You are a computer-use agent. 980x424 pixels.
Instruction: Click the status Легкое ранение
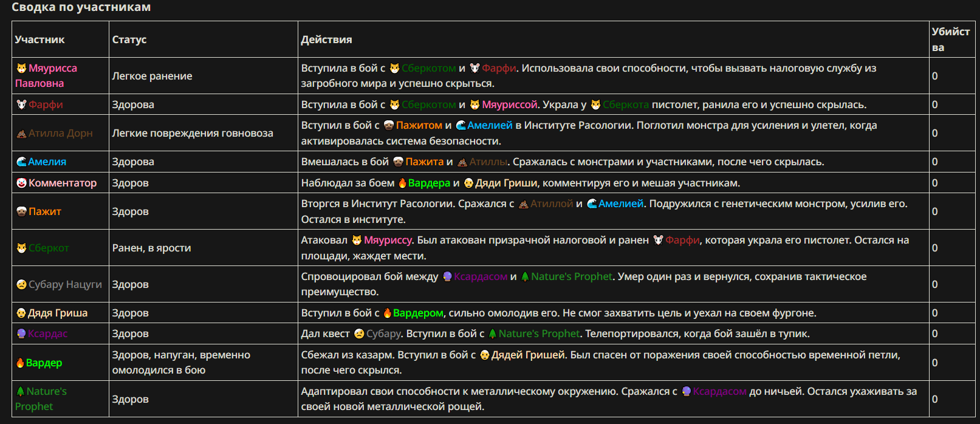(x=152, y=76)
